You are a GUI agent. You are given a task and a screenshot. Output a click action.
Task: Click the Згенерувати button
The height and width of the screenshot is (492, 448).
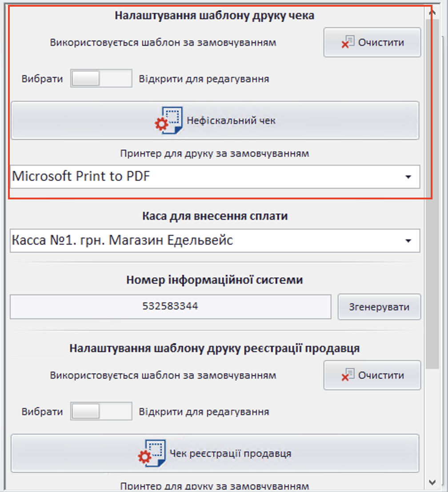[379, 307]
